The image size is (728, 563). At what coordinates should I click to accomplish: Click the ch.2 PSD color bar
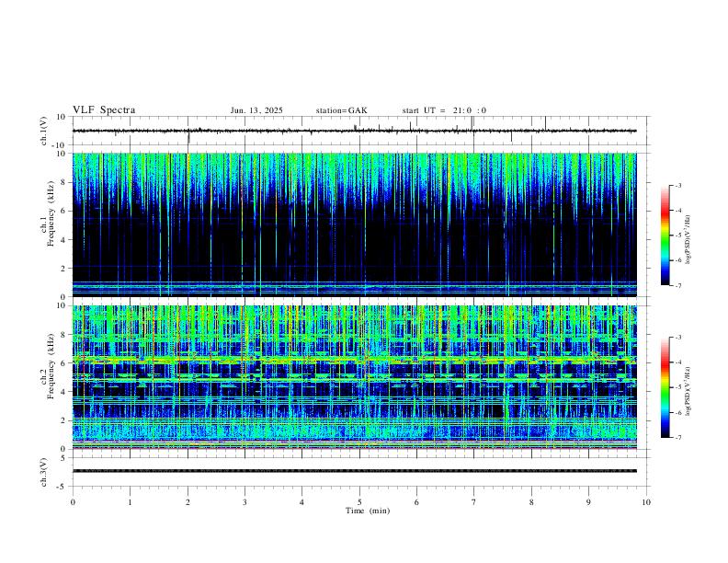[665, 387]
